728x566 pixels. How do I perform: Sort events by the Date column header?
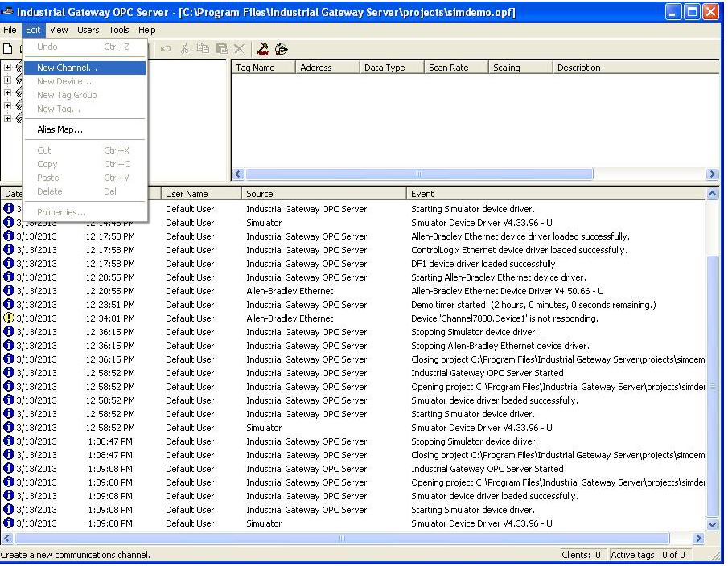pyautogui.click(x=12, y=193)
